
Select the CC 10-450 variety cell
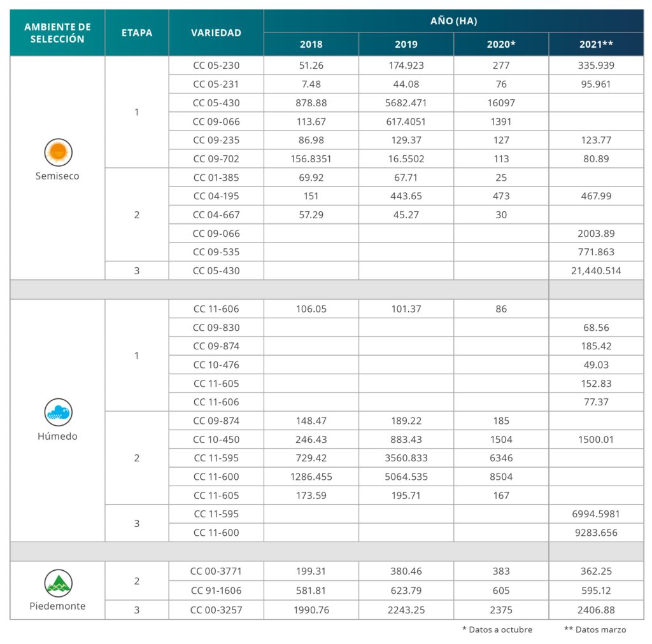coord(216,439)
